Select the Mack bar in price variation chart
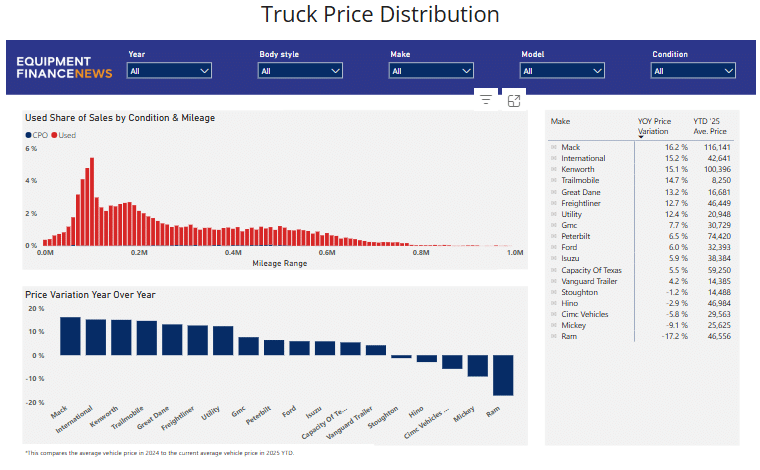 point(70,336)
